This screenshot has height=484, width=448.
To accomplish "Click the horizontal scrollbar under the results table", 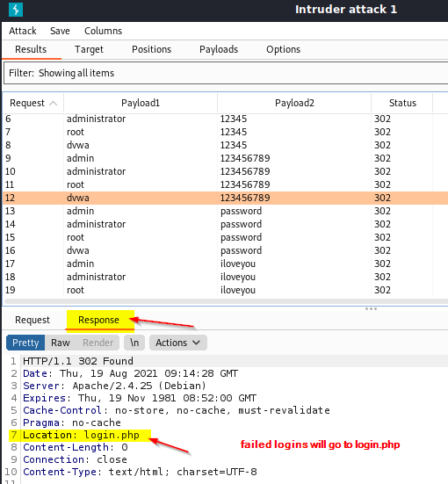I will pyautogui.click(x=226, y=301).
